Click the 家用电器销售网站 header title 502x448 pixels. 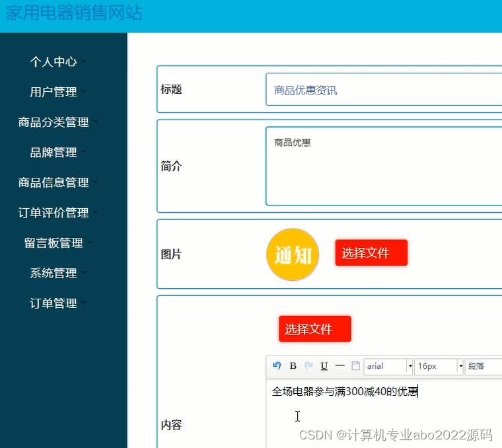coord(74,13)
